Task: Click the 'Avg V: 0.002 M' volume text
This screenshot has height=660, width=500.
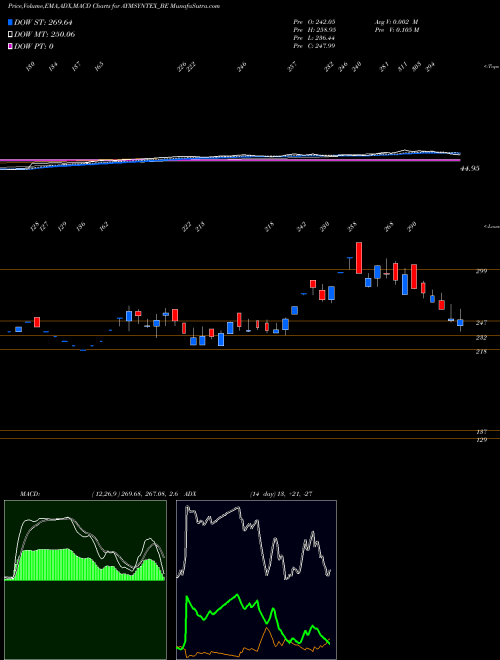Action: pyautogui.click(x=396, y=21)
